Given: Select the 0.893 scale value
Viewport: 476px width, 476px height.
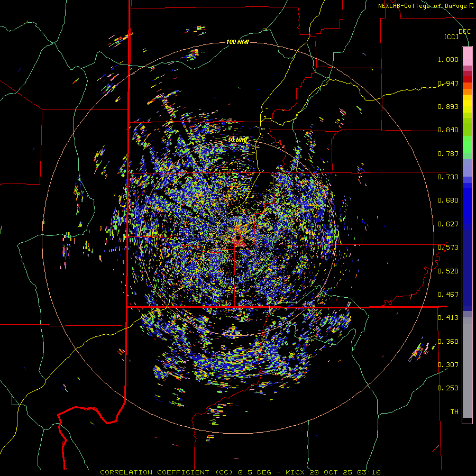Looking at the screenshot, I should click(x=448, y=106).
